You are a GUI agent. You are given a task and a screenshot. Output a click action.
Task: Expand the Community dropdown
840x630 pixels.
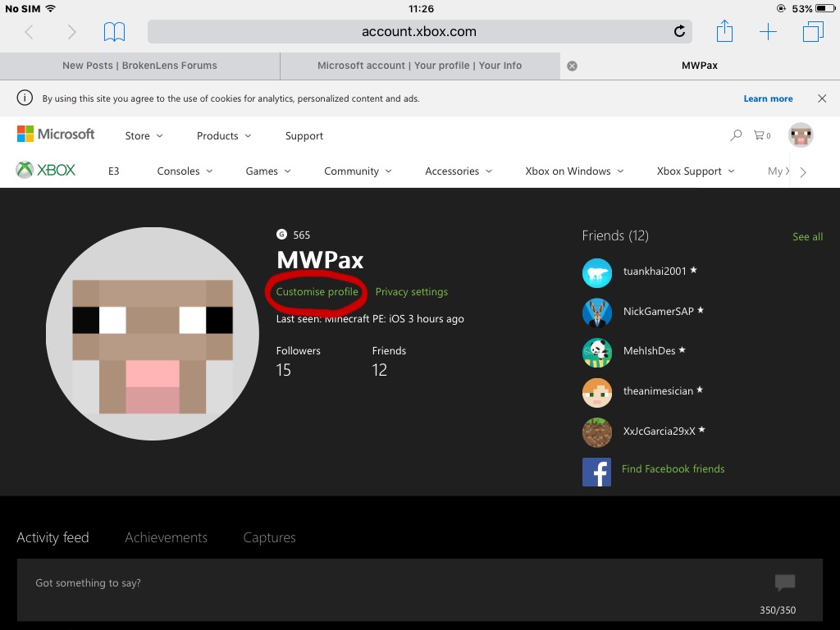coord(358,171)
